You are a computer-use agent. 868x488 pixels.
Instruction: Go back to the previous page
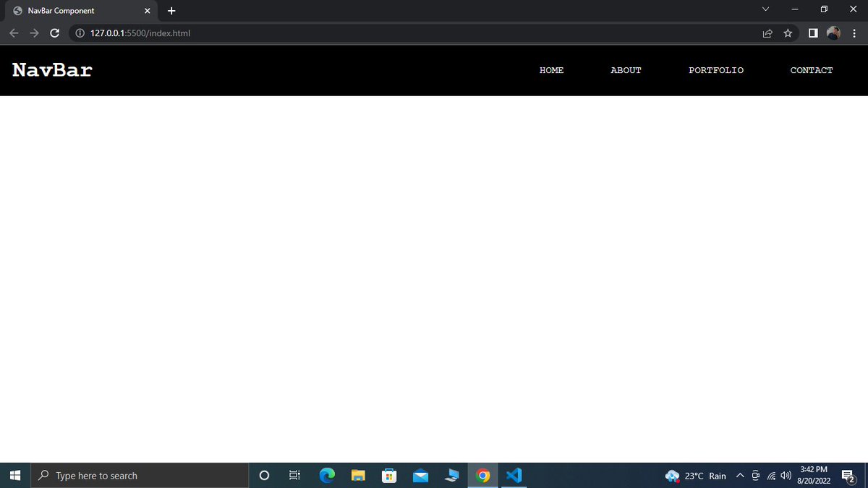click(x=14, y=33)
